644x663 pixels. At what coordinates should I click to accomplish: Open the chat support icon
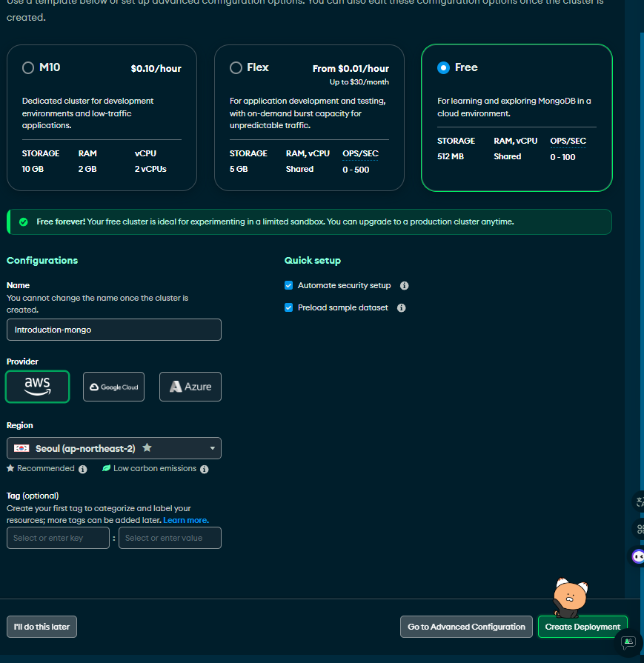628,642
